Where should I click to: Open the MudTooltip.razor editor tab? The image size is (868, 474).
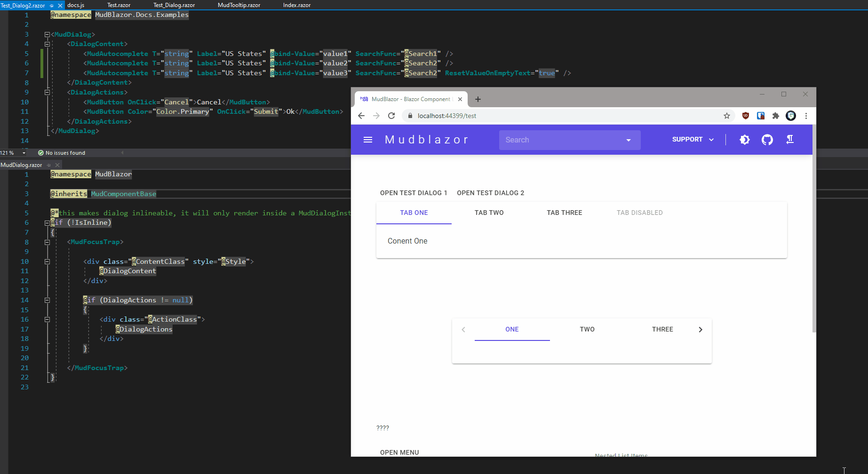coord(239,5)
